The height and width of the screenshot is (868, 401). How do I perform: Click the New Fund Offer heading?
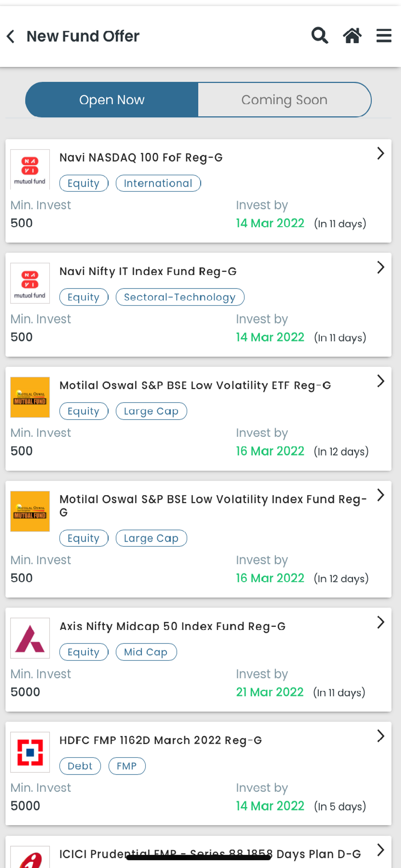(x=83, y=36)
